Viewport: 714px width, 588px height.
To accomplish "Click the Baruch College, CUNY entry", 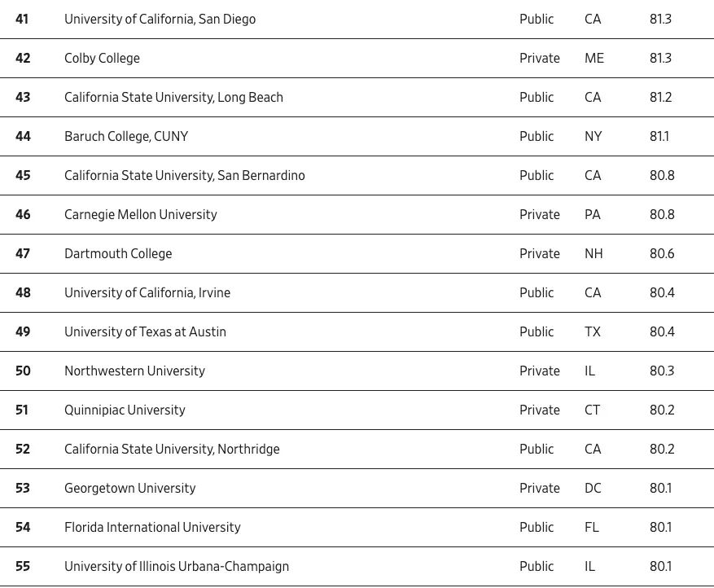I will pyautogui.click(x=126, y=136).
